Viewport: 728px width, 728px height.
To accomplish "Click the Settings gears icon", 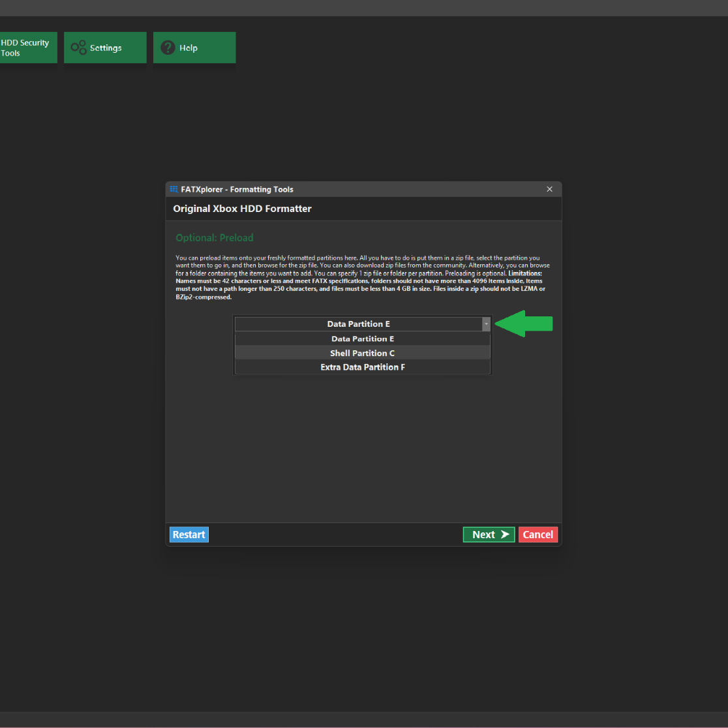I will pos(78,48).
